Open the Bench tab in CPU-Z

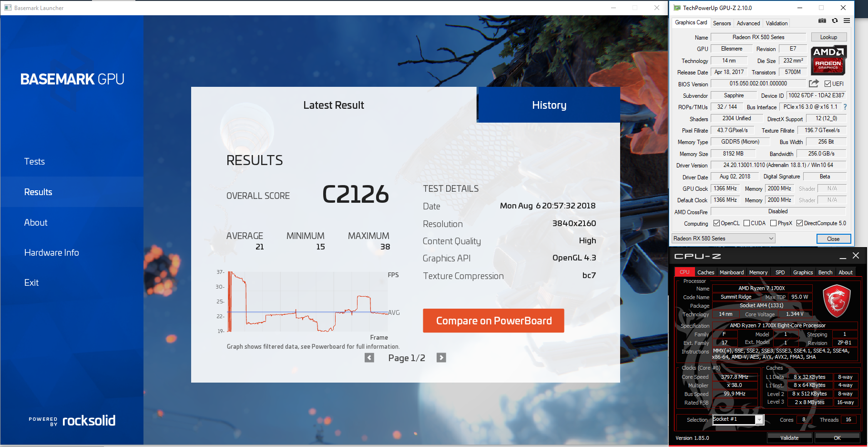click(x=826, y=272)
